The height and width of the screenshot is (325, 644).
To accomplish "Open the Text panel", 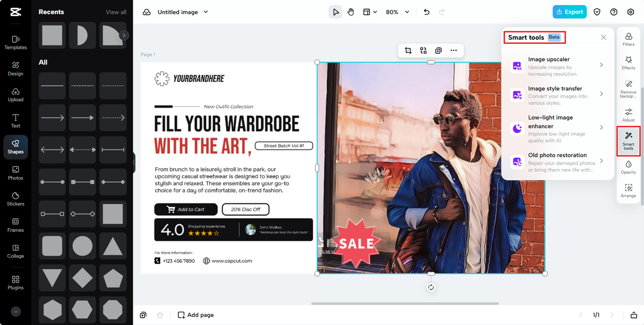I will coord(16,121).
